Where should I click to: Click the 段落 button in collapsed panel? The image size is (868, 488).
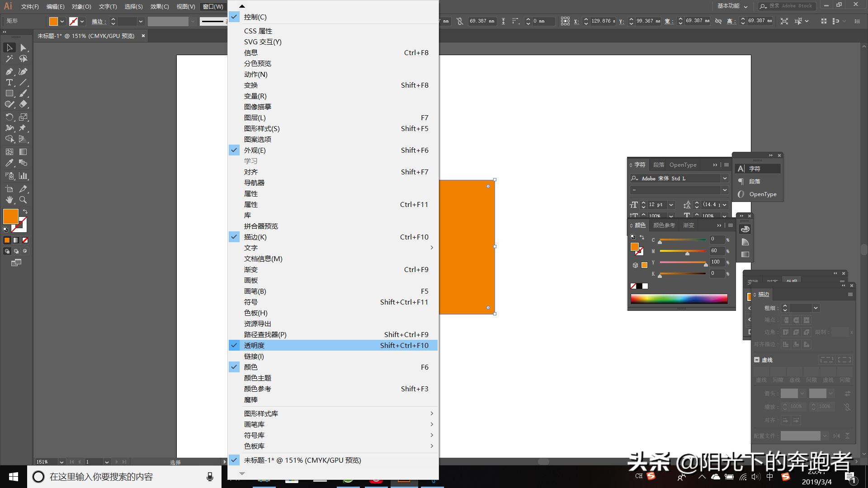755,181
